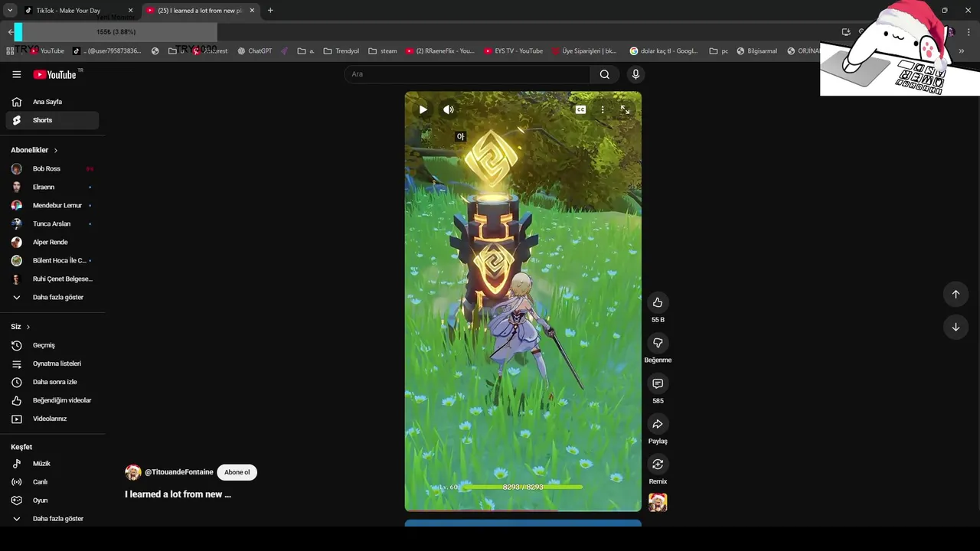Open Remix for this Short
Viewport: 980px width, 551px height.
tap(658, 465)
